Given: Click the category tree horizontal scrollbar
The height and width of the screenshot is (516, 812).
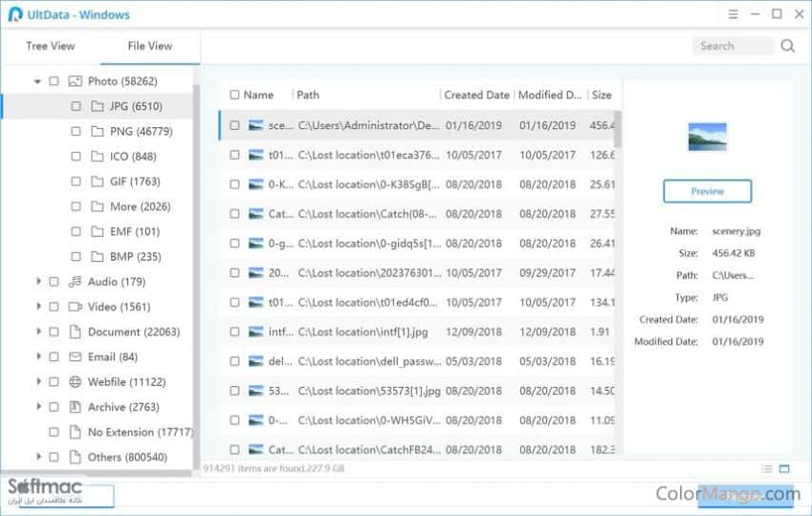Looking at the screenshot, I should pyautogui.click(x=96, y=473).
